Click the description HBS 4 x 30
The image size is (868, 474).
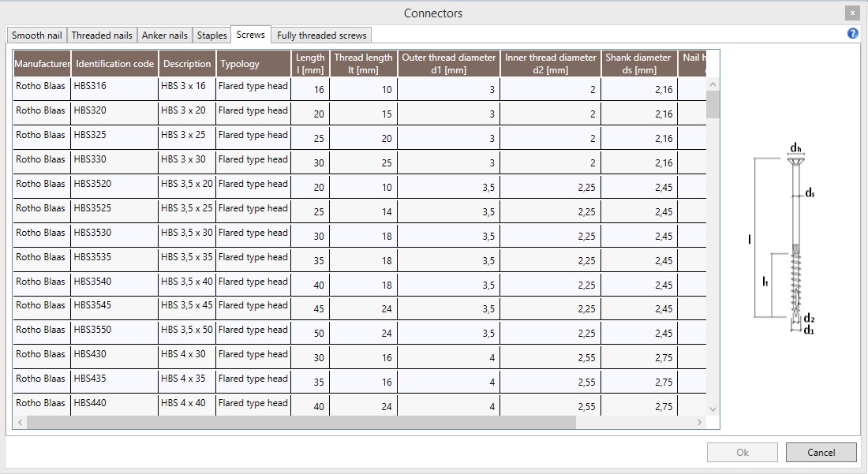[x=187, y=356]
